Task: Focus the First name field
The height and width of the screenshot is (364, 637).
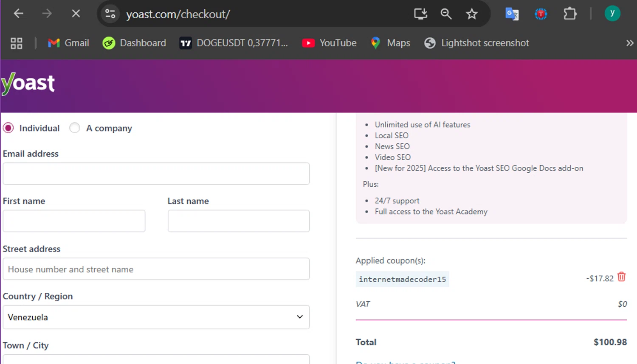Action: click(x=74, y=221)
